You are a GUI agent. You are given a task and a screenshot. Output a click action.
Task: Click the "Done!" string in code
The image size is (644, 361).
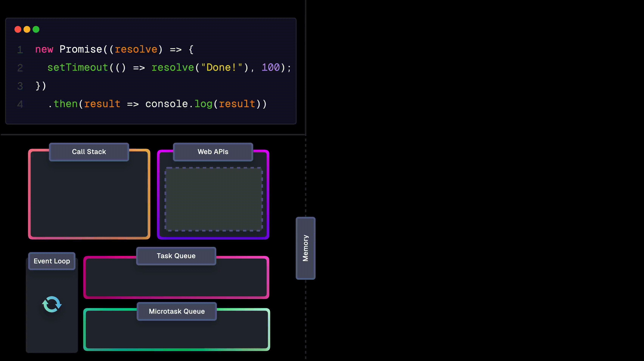pyautogui.click(x=221, y=67)
